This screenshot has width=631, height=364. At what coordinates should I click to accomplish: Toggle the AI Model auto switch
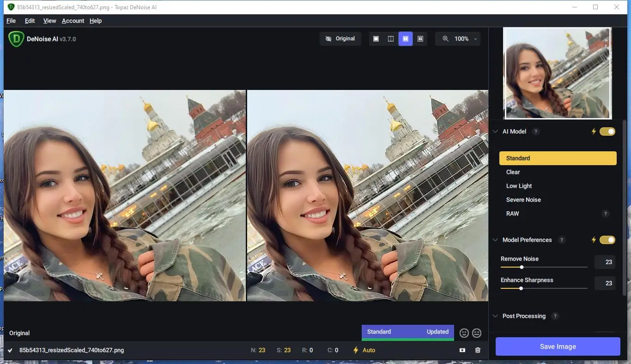[x=607, y=131]
